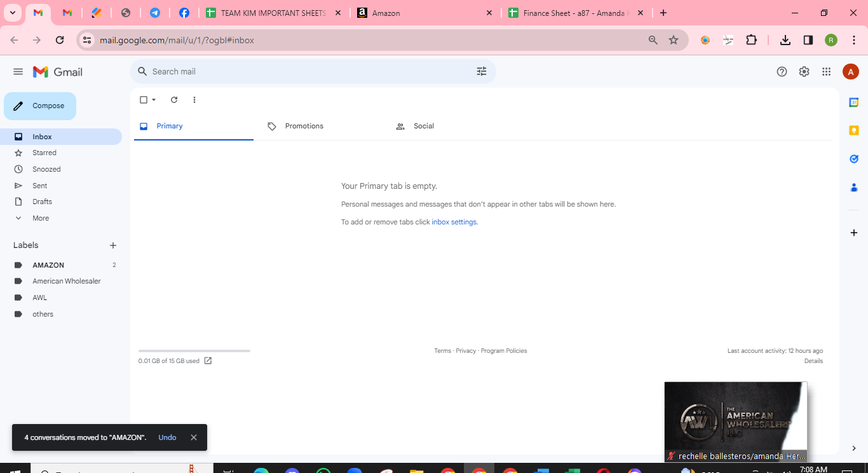The image size is (868, 473).
Task: Open Gmail Support help icon
Action: pos(782,72)
